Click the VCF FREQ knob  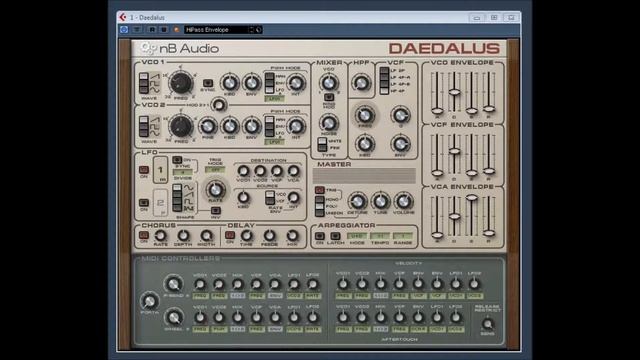[x=364, y=116]
